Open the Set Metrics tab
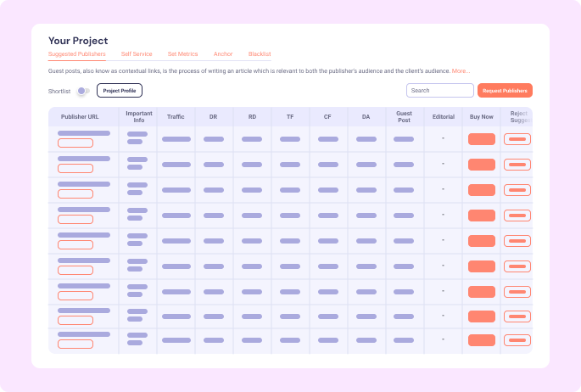 click(182, 54)
